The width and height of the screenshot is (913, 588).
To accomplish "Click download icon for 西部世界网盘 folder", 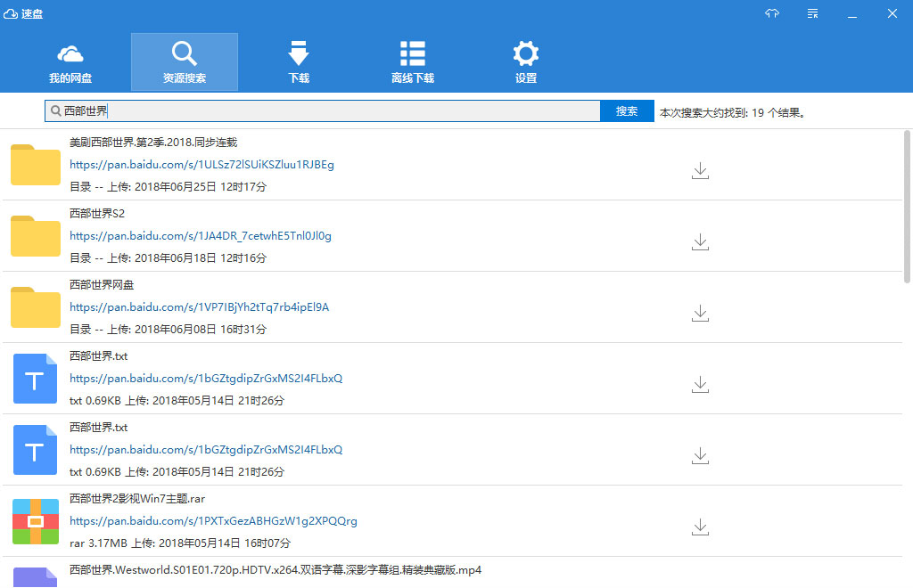I will (x=700, y=313).
